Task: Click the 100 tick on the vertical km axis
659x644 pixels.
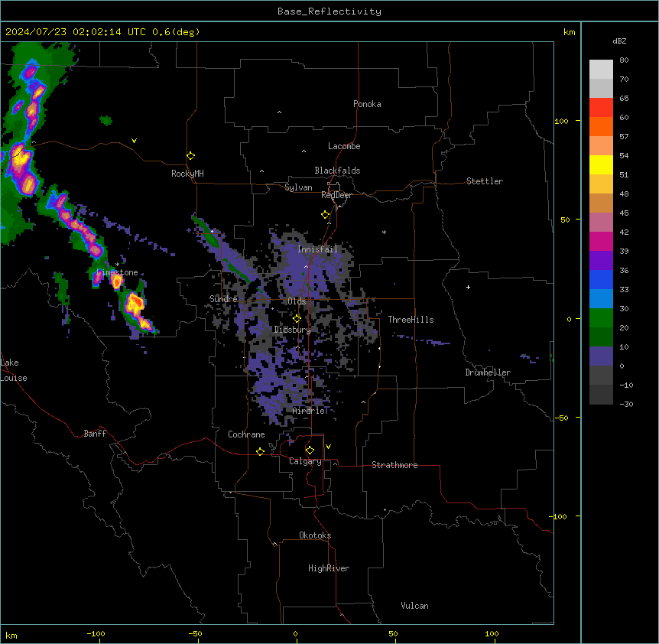Action: click(x=561, y=121)
